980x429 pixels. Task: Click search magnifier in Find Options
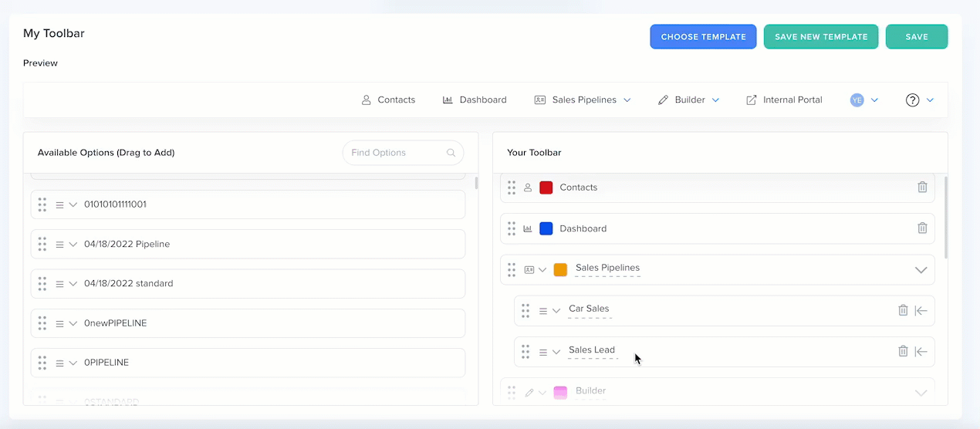451,153
